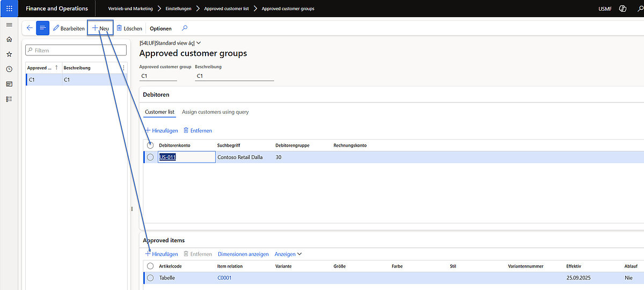Switch to Assign customers using query tab
The width and height of the screenshot is (644, 290).
tap(215, 112)
